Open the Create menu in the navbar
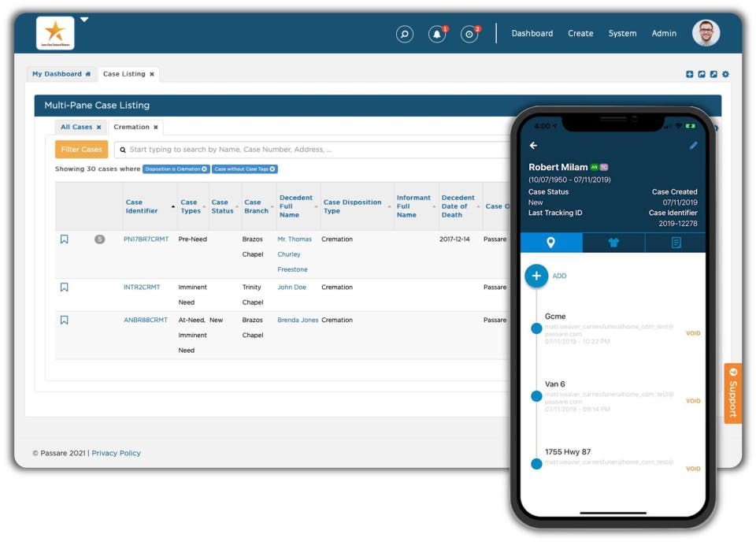Screen dimensions: 756x549 click(580, 33)
